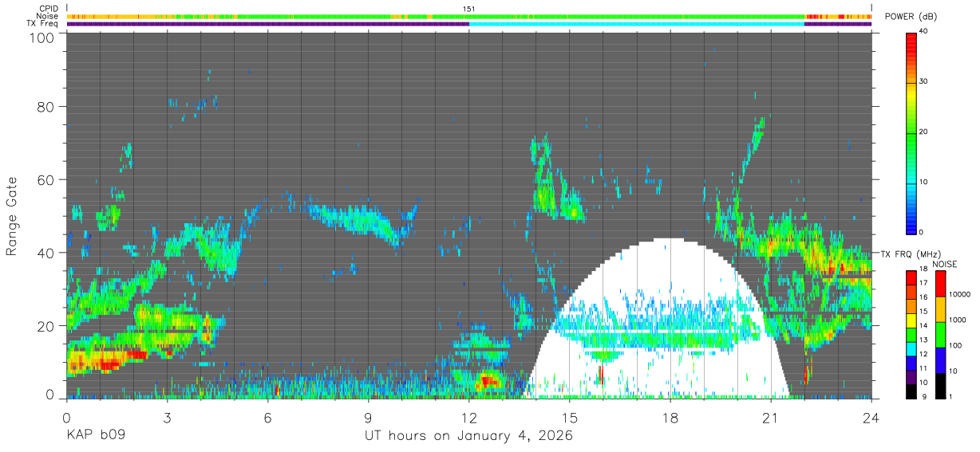Viewport: 980px width, 452px height.
Task: Click the CPID value 151
Action: tap(469, 9)
